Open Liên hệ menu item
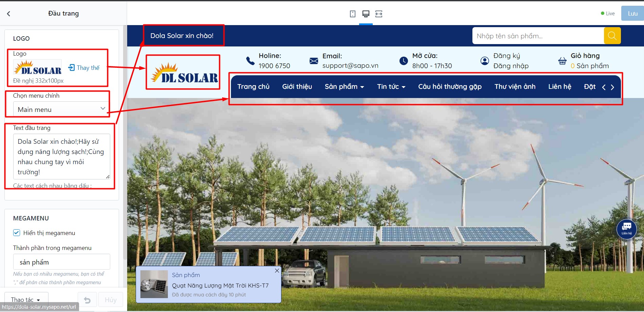644x312 pixels. point(560,86)
